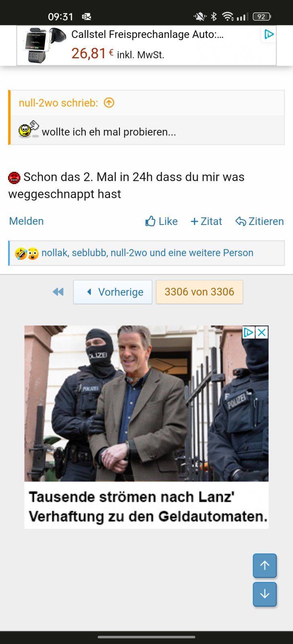Go to first page double-arrow icon

[x=58, y=292]
